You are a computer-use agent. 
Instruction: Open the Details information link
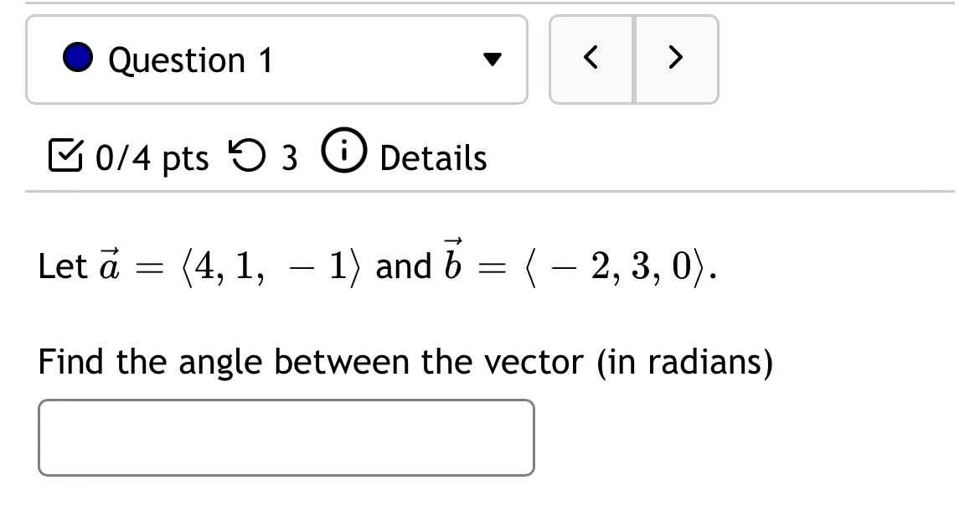point(432,157)
